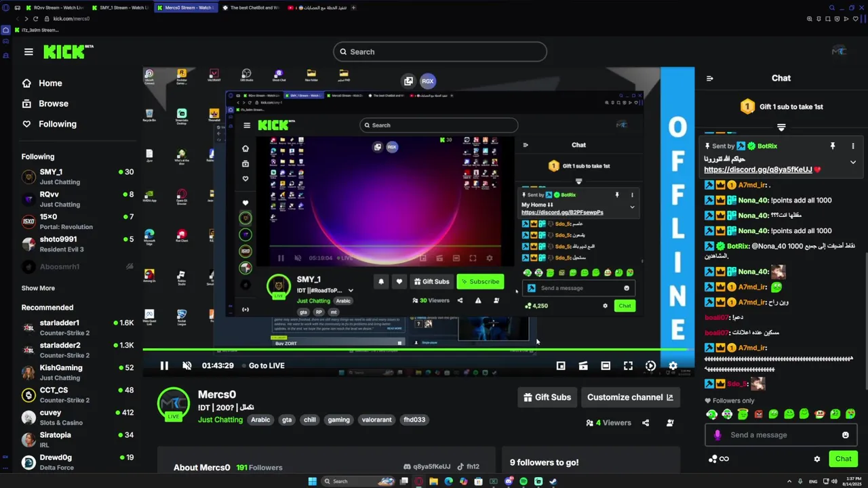Click the purple microphone icon in chat
Screen dimensions: 868x488
coord(717,435)
